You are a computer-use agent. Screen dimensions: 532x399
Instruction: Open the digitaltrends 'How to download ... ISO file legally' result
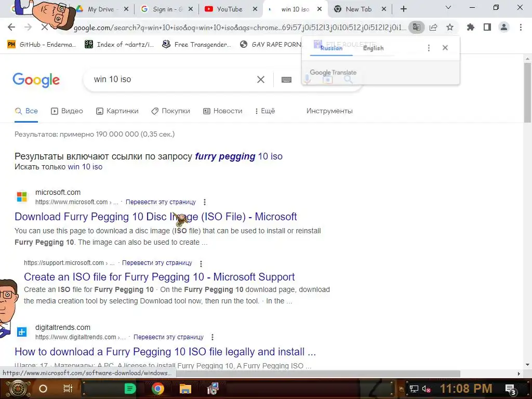165,352
